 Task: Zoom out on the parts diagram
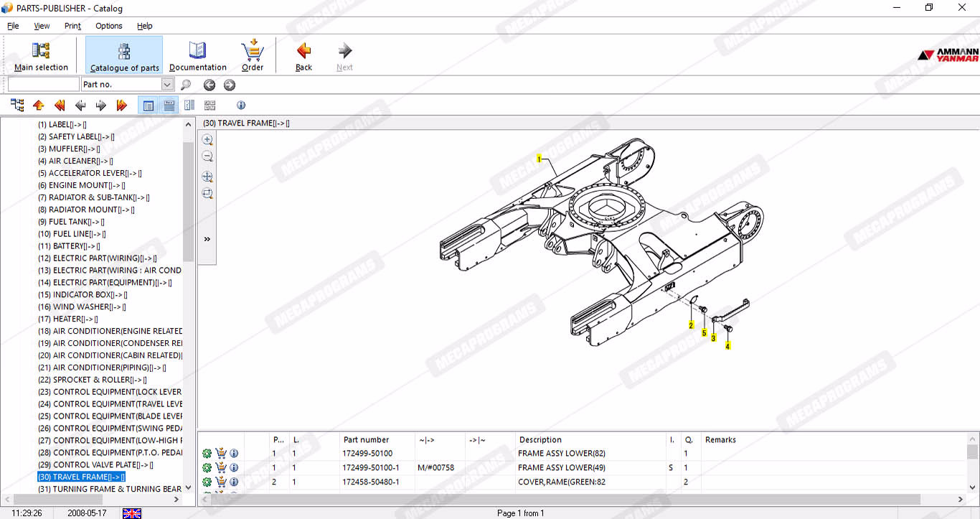point(207,156)
